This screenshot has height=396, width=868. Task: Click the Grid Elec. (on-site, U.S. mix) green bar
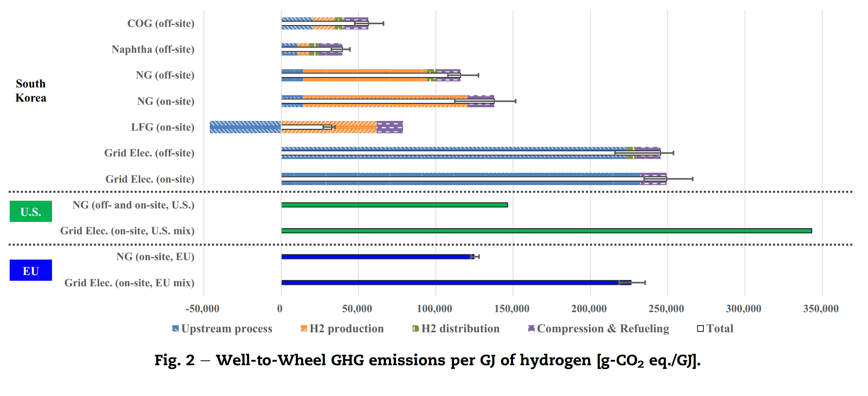click(546, 231)
